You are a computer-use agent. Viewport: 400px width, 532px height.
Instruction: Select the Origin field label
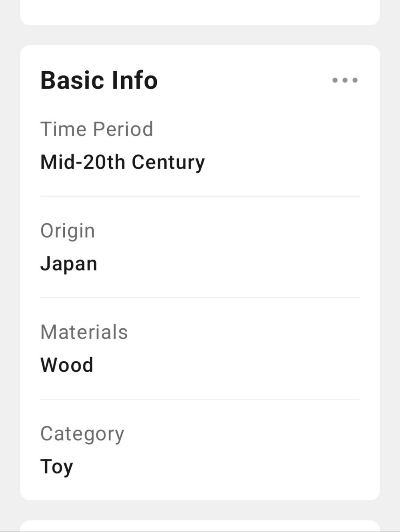coord(68,231)
